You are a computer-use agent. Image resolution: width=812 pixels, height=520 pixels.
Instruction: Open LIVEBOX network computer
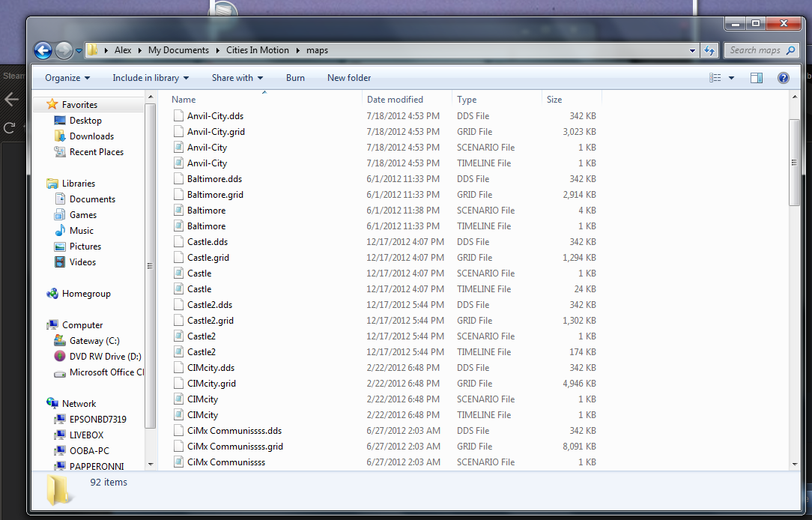pos(79,435)
